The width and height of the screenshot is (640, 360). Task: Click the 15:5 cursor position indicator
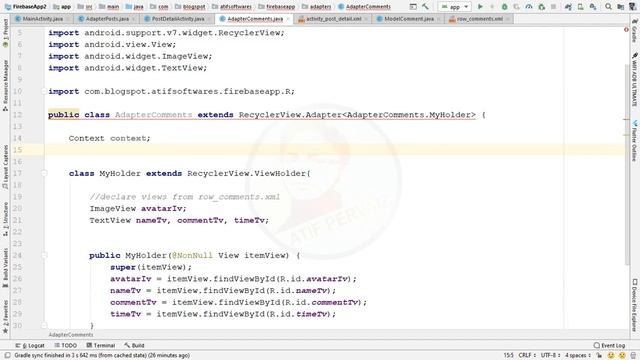[x=508, y=356]
